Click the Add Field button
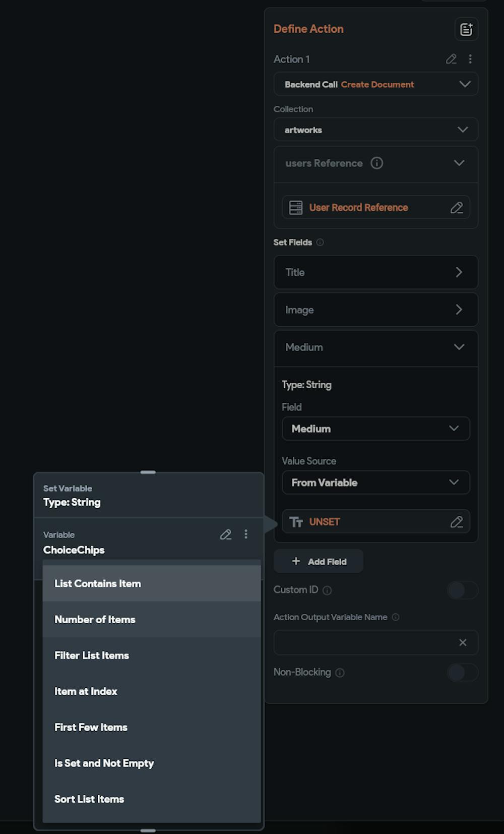 pos(319,561)
